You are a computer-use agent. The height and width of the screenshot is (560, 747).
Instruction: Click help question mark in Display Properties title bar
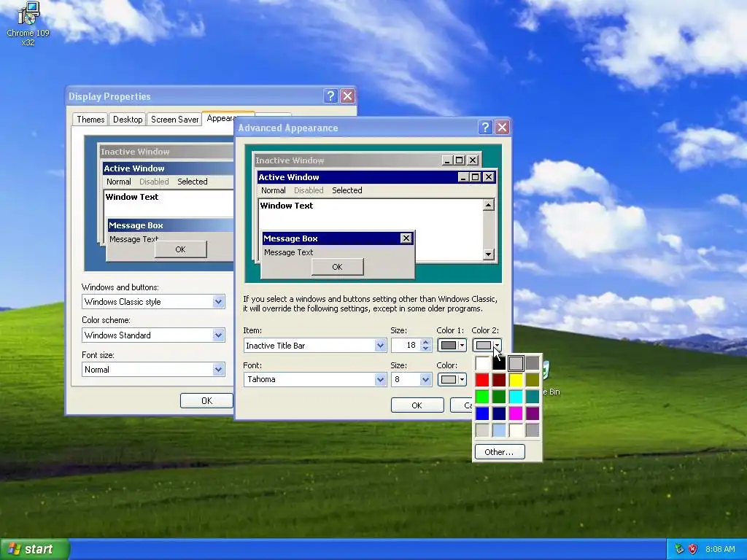(330, 96)
